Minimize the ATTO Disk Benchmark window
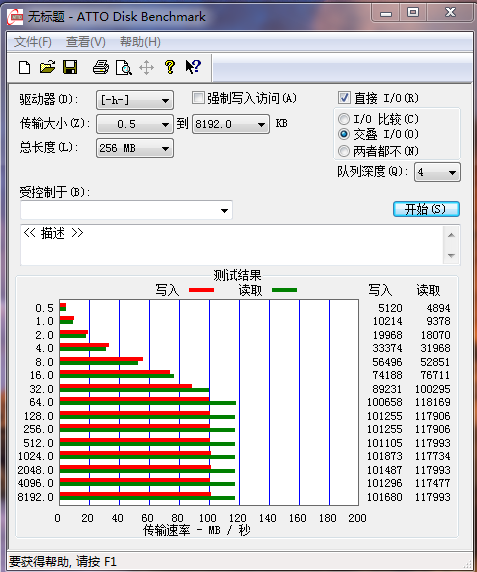 click(x=386, y=13)
